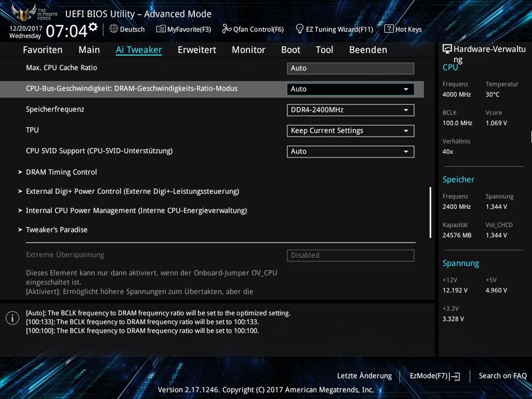This screenshot has width=532, height=399.
Task: Switch to the Main tab
Action: [x=89, y=50]
